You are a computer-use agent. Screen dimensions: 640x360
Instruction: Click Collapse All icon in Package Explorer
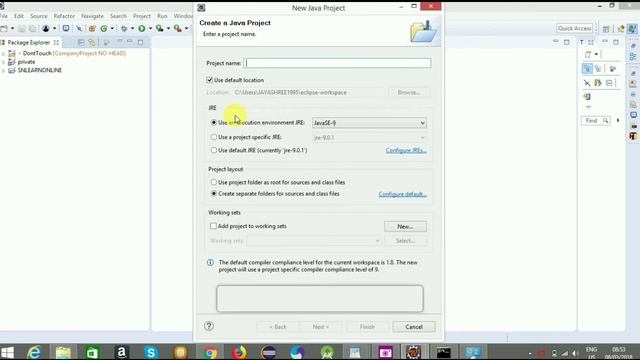click(81, 42)
